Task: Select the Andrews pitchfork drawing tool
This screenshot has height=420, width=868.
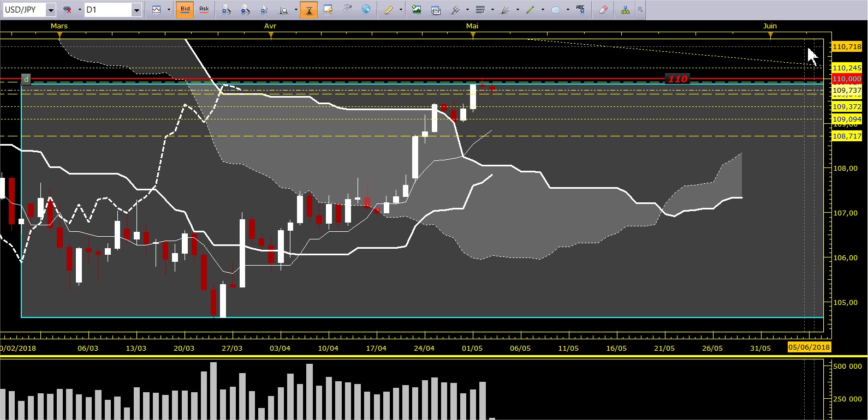Action: coord(455,10)
